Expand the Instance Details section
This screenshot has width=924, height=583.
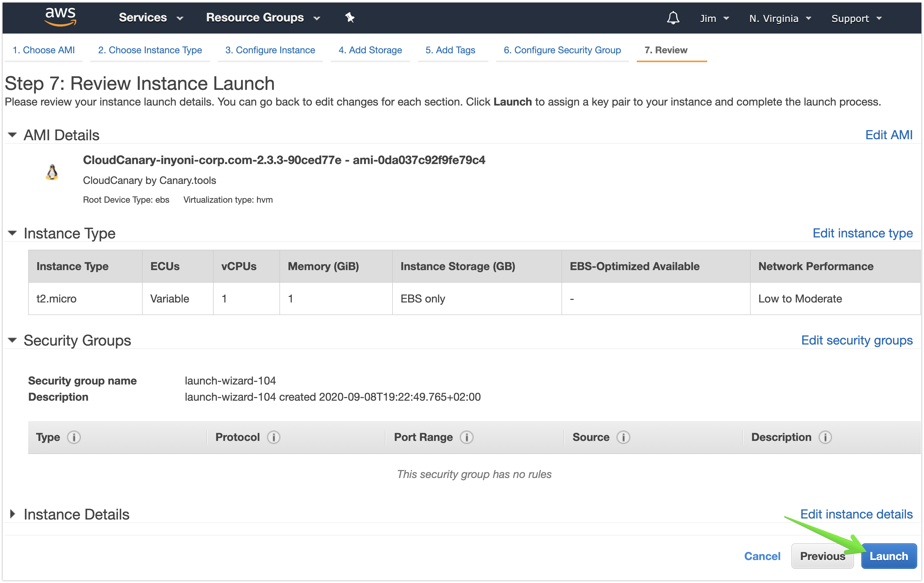[12, 514]
